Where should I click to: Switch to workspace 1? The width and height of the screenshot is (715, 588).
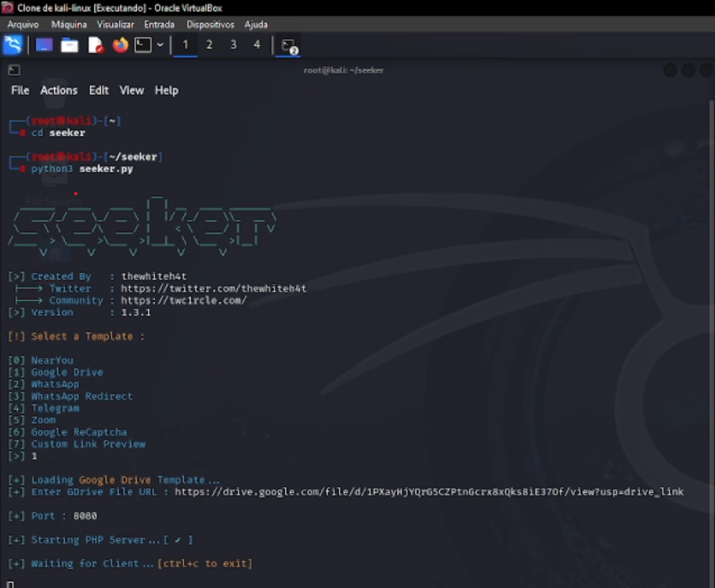tap(185, 45)
